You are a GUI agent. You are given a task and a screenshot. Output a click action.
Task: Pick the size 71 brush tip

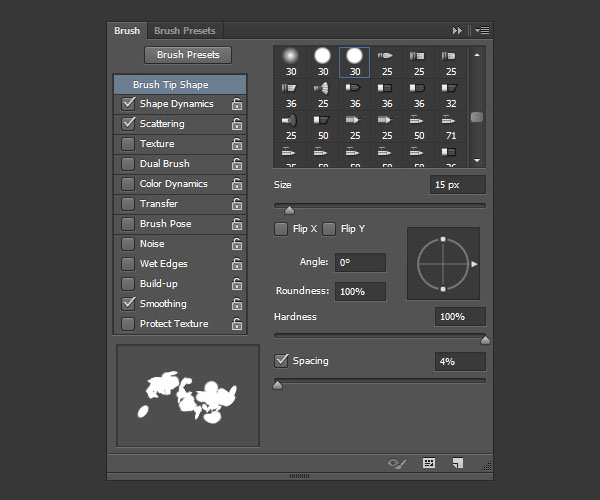pos(450,127)
